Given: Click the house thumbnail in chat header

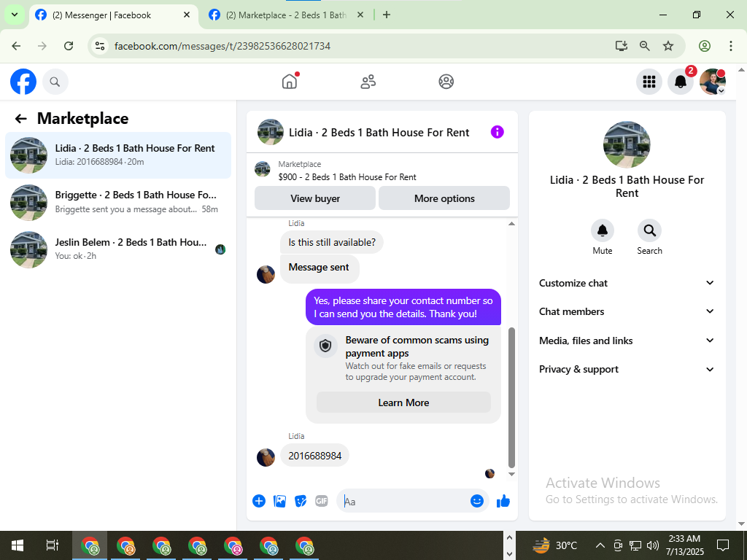Looking at the screenshot, I should pos(271,132).
